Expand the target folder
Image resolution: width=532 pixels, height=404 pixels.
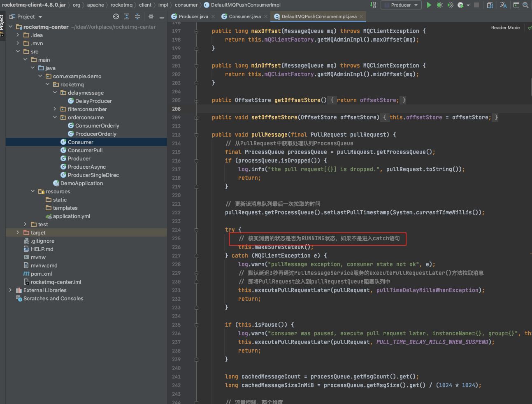[x=18, y=232]
